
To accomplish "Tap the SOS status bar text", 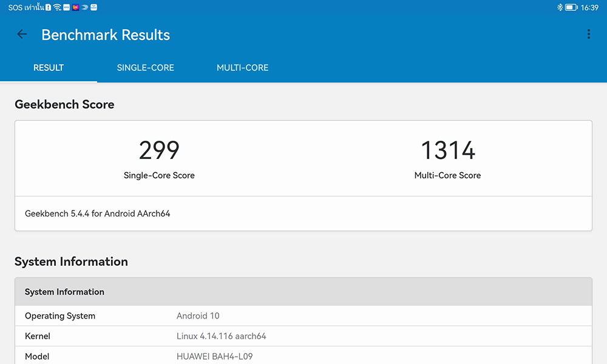I will (26, 7).
